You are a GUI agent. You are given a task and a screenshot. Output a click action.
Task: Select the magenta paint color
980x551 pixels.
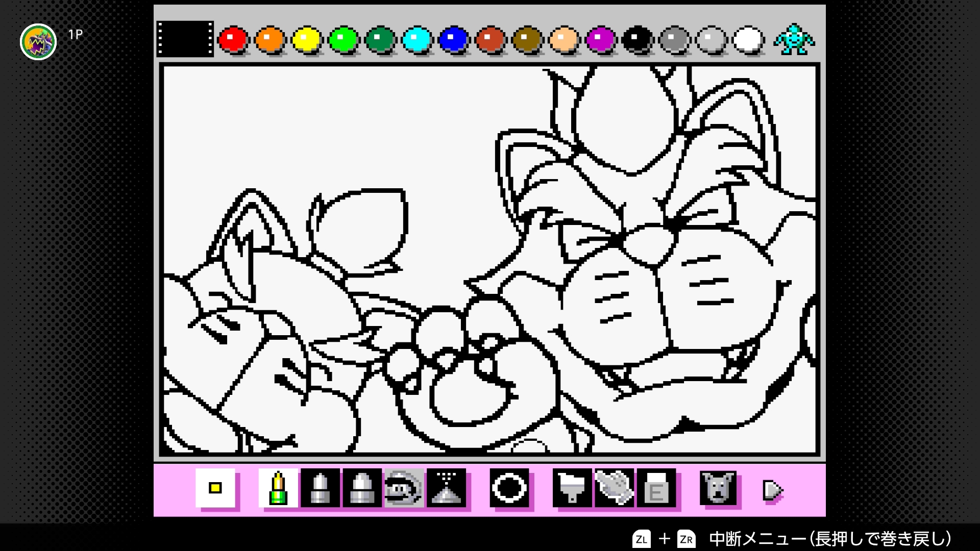[600, 39]
